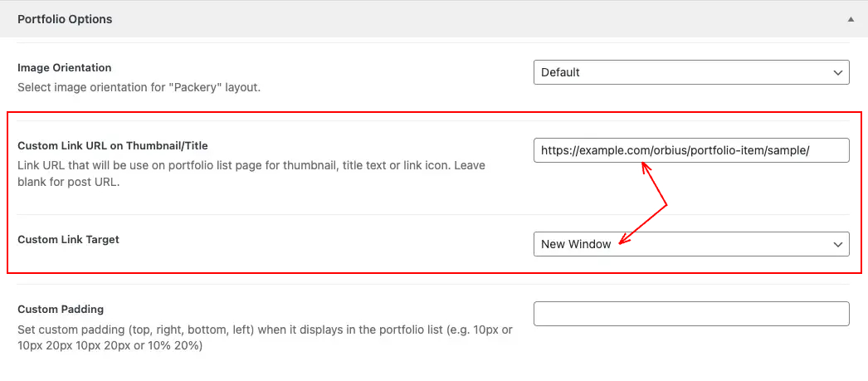Click the Packery layout description text
Viewport: 868px width, 381px height.
(x=139, y=87)
